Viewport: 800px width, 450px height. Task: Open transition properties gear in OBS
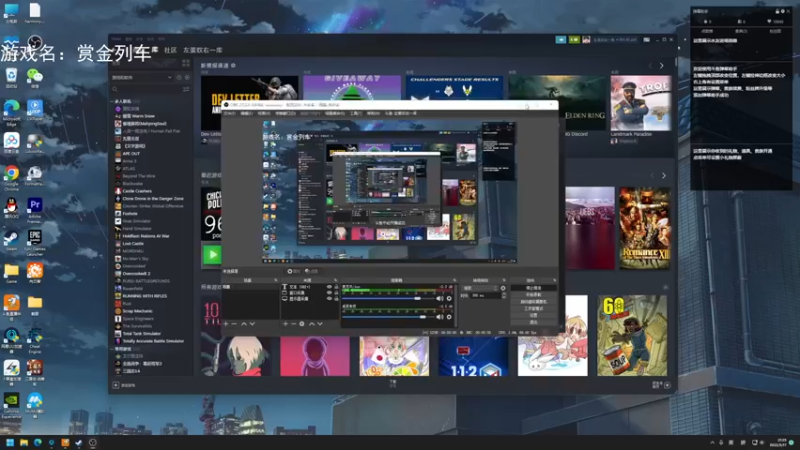click(x=503, y=288)
